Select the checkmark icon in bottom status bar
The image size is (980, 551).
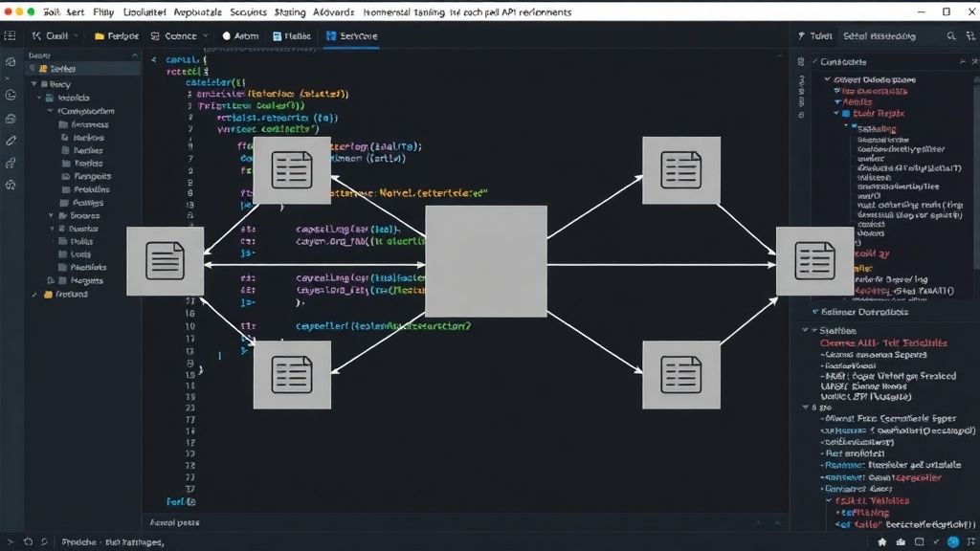tap(936, 542)
